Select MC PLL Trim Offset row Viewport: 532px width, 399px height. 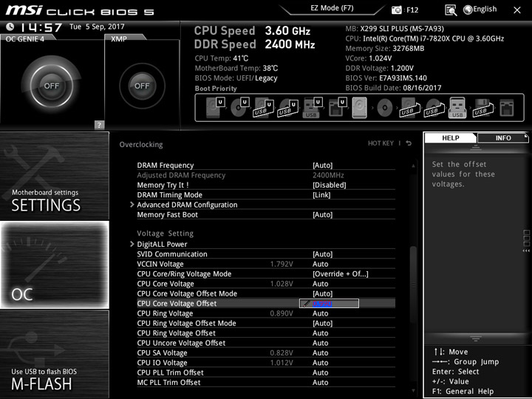pos(266,383)
